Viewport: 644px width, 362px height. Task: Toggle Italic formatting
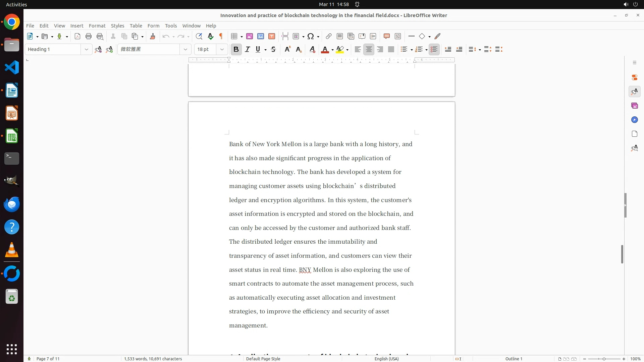coord(248,49)
